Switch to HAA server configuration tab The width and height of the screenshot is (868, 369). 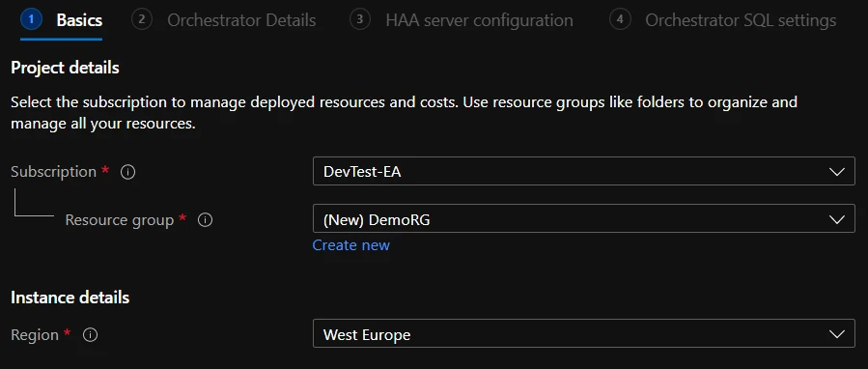(x=480, y=20)
